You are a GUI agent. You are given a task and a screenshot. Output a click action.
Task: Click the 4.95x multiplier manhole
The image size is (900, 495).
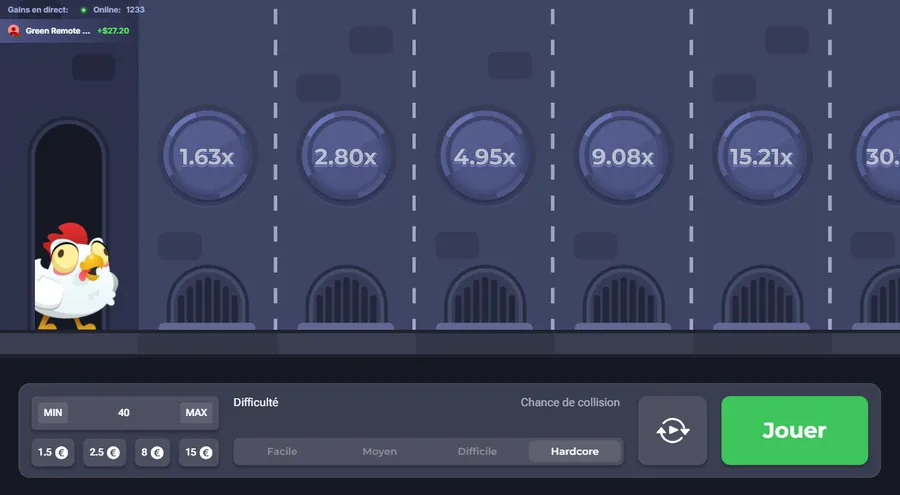[484, 156]
